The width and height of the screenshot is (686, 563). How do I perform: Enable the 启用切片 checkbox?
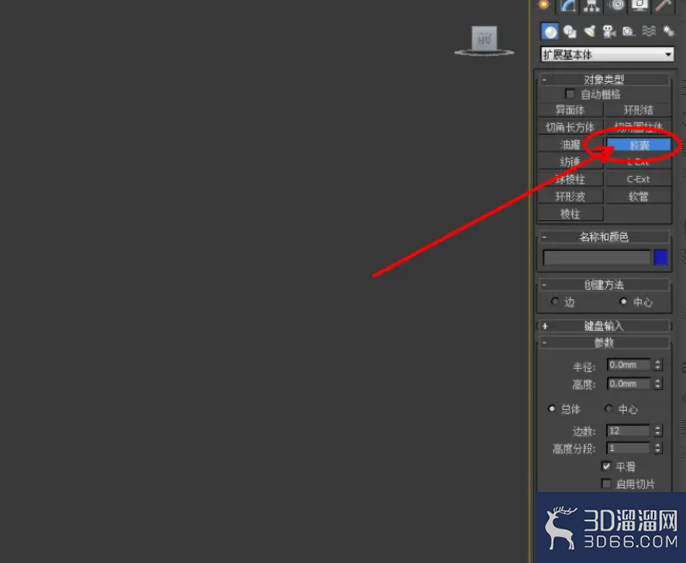coord(606,484)
